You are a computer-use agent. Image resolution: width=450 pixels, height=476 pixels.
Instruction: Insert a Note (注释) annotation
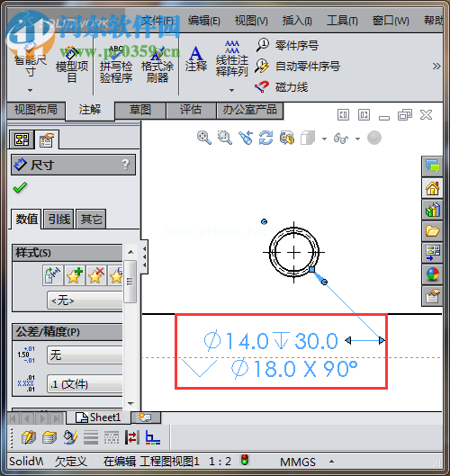point(196,59)
